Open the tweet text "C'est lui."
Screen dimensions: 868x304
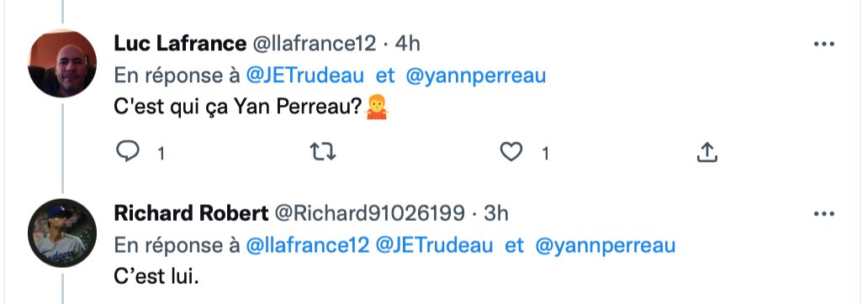pos(156,277)
